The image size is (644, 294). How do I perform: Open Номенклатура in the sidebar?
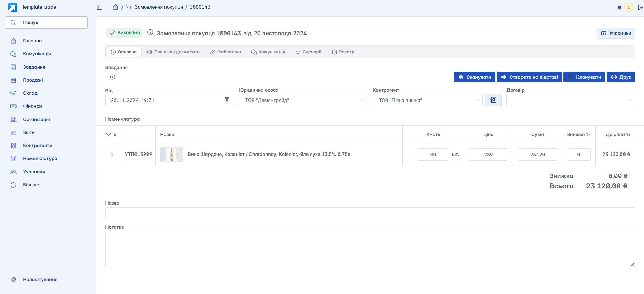click(x=40, y=158)
